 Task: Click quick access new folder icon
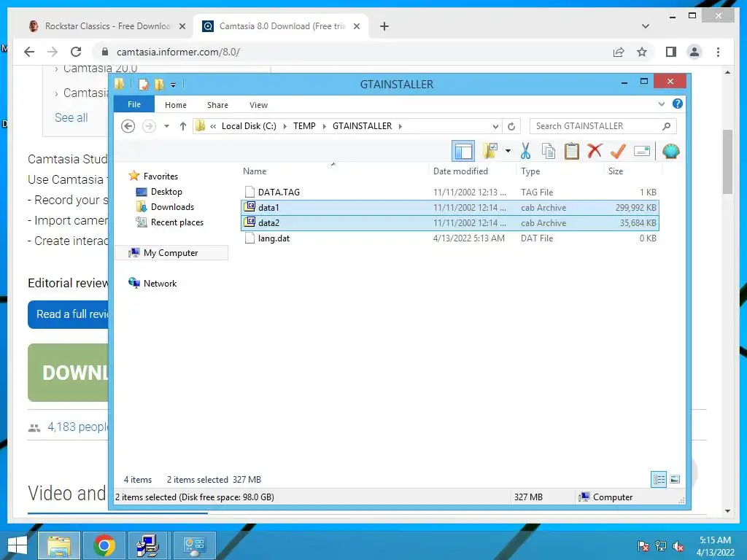(159, 85)
